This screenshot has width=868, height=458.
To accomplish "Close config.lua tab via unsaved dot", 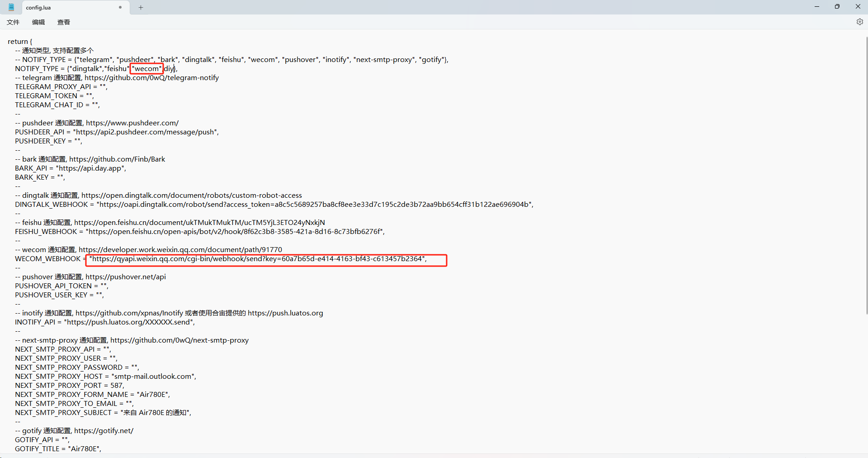I will pos(120,7).
